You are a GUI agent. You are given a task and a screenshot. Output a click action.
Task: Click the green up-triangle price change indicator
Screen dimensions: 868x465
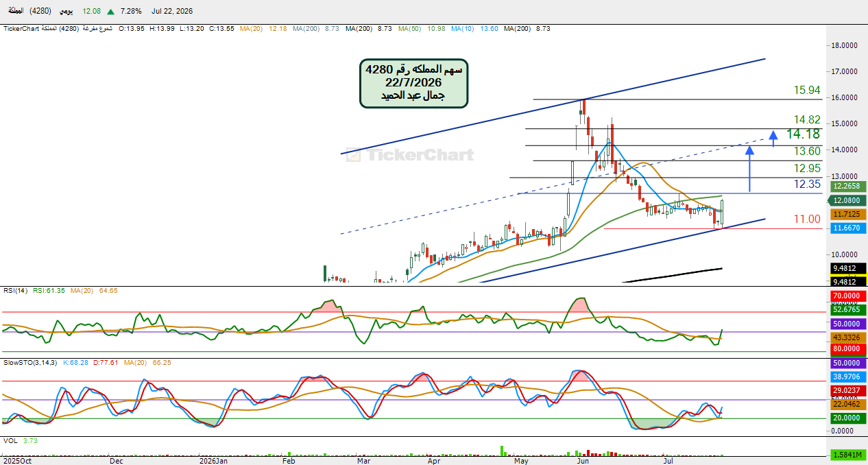click(110, 12)
